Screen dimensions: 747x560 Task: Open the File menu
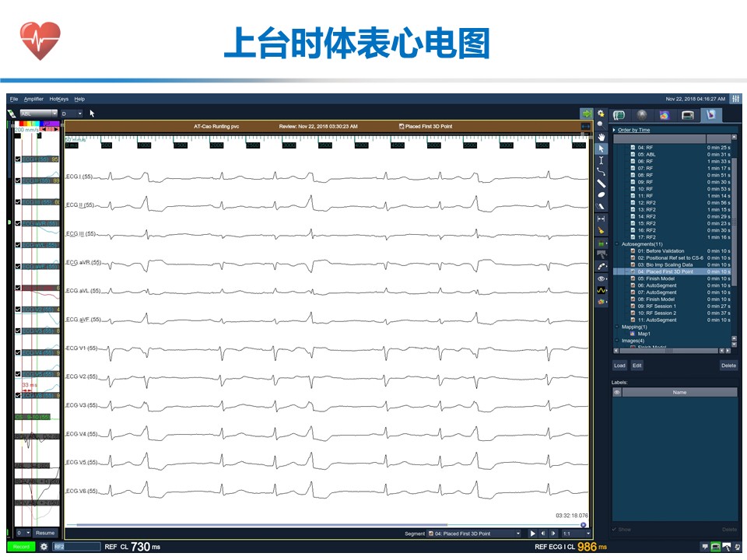(14, 99)
